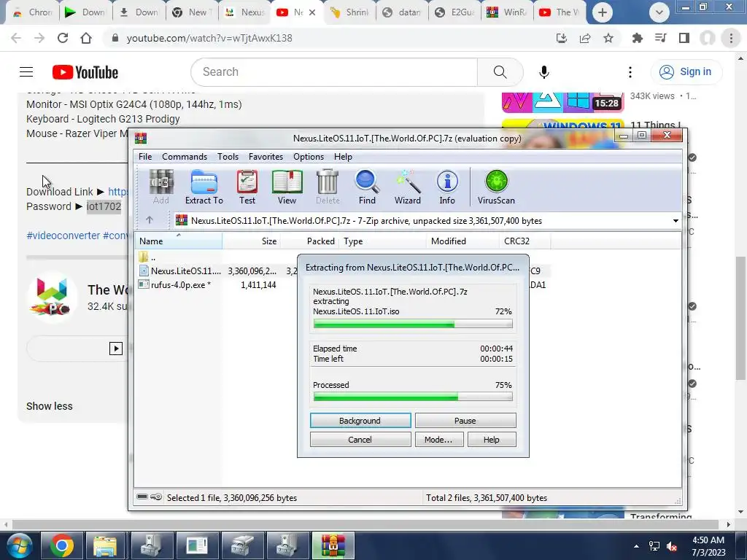
Task: Expand the WinRAR archive path dropdown
Action: 676,220
